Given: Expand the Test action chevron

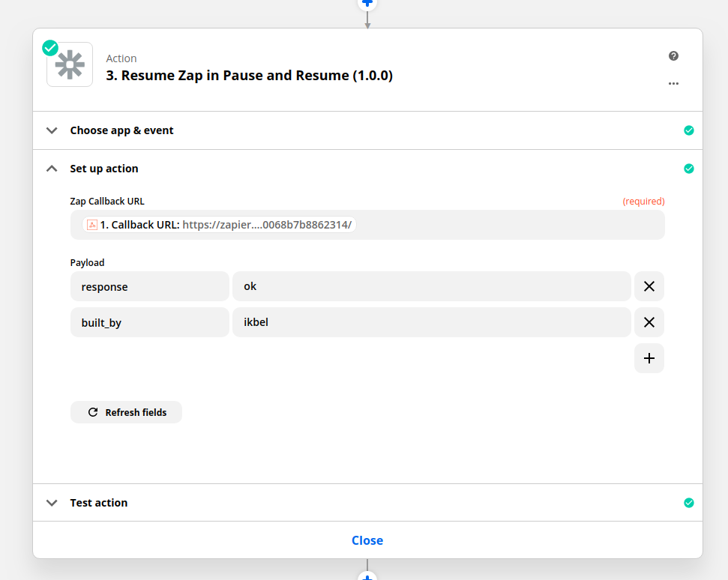Looking at the screenshot, I should coord(52,503).
